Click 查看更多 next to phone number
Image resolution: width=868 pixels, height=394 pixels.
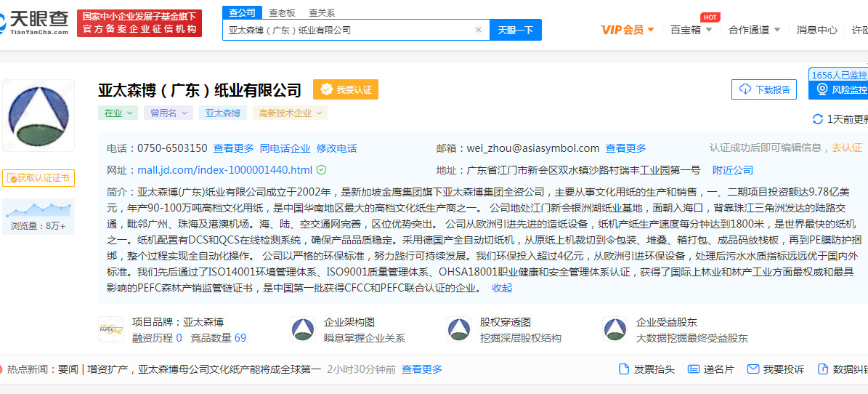coord(234,148)
